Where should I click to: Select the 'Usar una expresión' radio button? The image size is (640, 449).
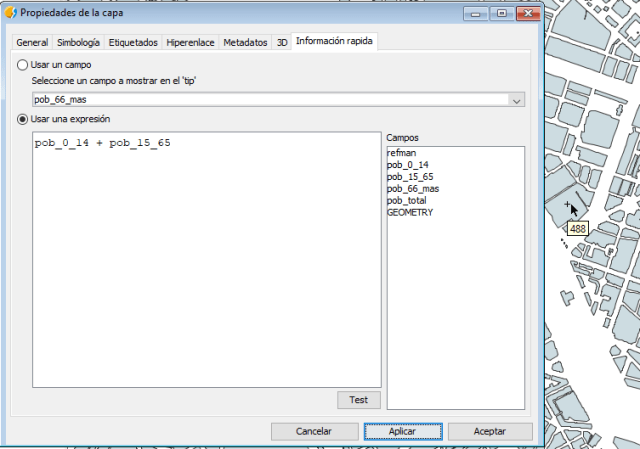23,119
